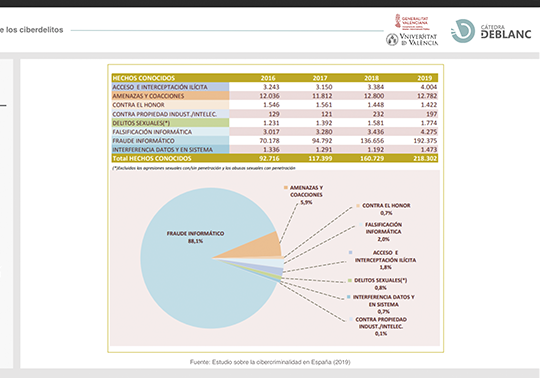This screenshot has height=378, width=540.
Task: Click the Contra el Honor legend marker
Action: 358,206
